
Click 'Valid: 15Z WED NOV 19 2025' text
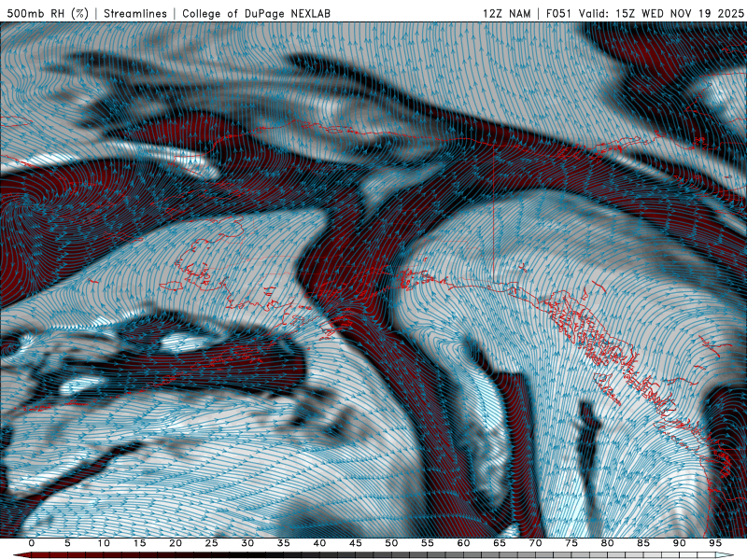pyautogui.click(x=661, y=13)
